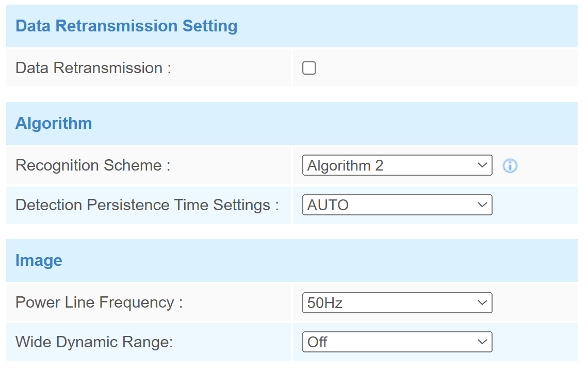Screen dimensions: 588x372
Task: Click the 'Power Line Frequency :' label
Action: pyautogui.click(x=99, y=302)
